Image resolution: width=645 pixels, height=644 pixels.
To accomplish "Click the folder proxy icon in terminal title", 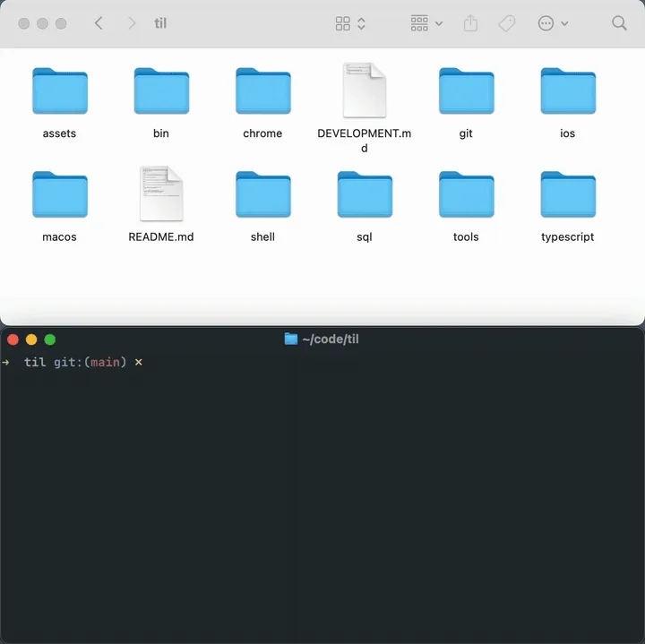I will [x=291, y=339].
